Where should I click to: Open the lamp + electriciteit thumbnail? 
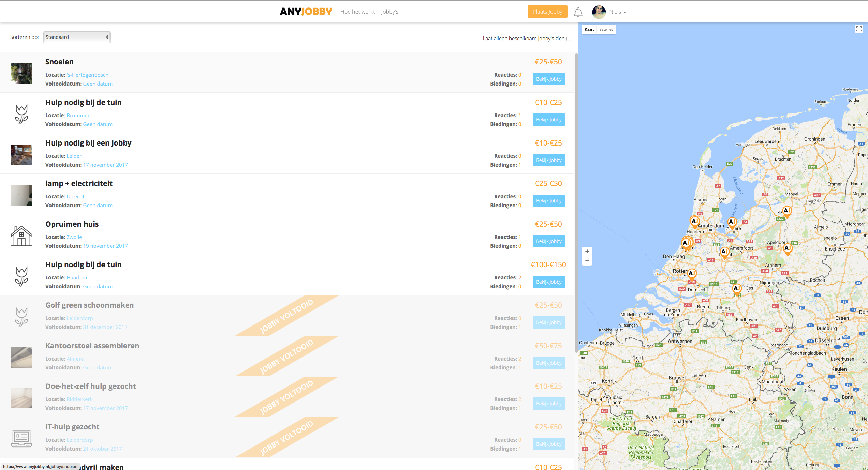(x=21, y=195)
